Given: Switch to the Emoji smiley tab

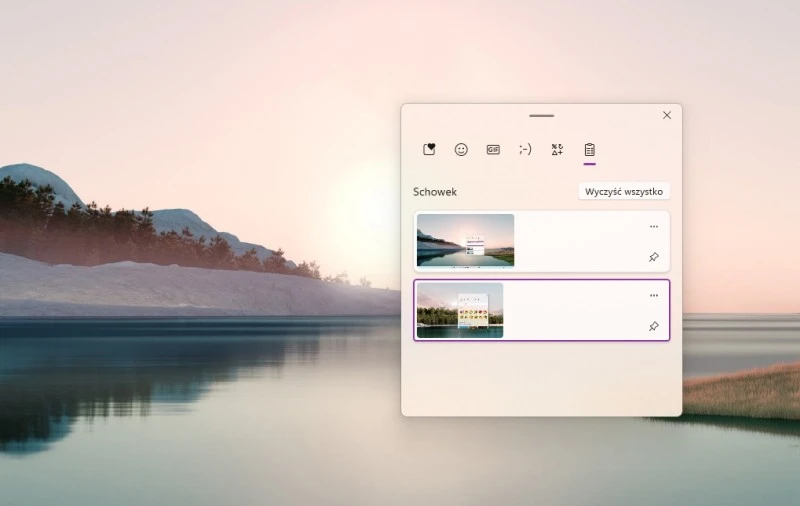Looking at the screenshot, I should (461, 149).
